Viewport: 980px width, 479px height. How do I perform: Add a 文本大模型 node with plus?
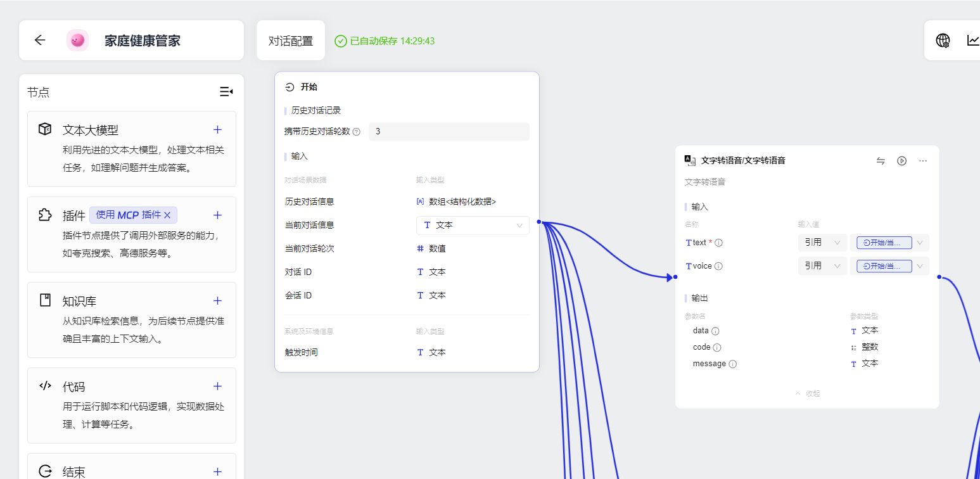pyautogui.click(x=217, y=129)
